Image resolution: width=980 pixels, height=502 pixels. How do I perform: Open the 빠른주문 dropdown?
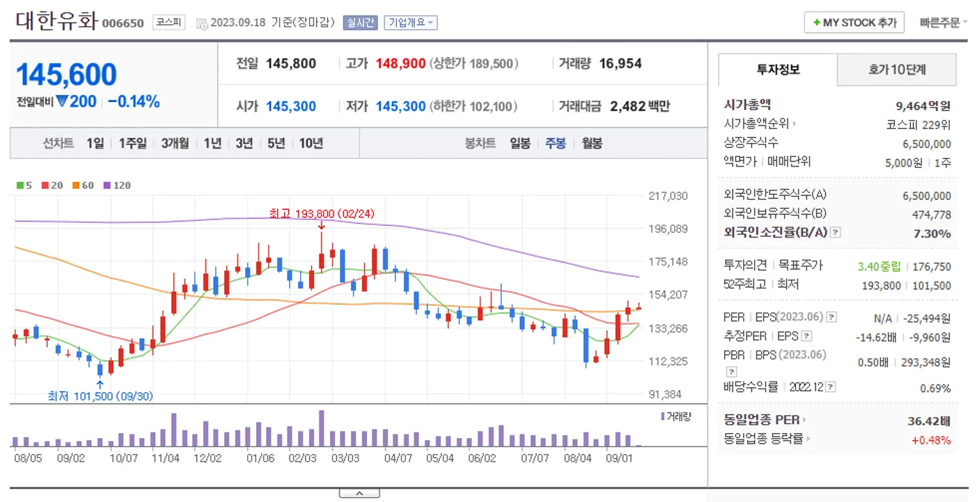(943, 23)
